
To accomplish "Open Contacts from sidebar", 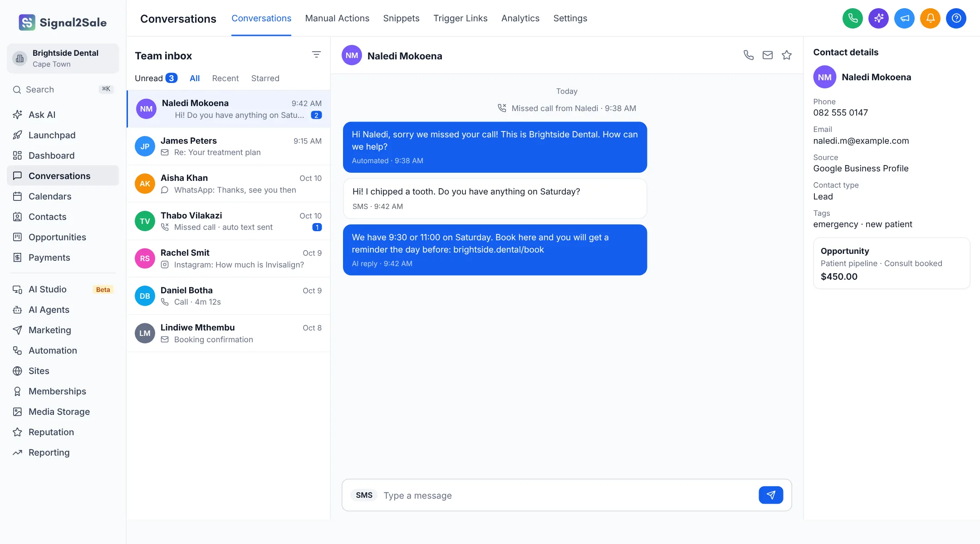I will (x=63, y=217).
